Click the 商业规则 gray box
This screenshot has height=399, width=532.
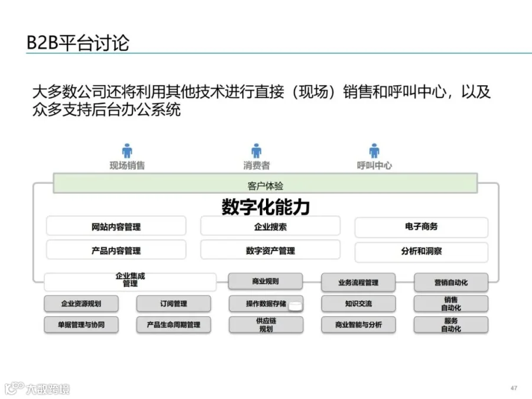pos(265,281)
